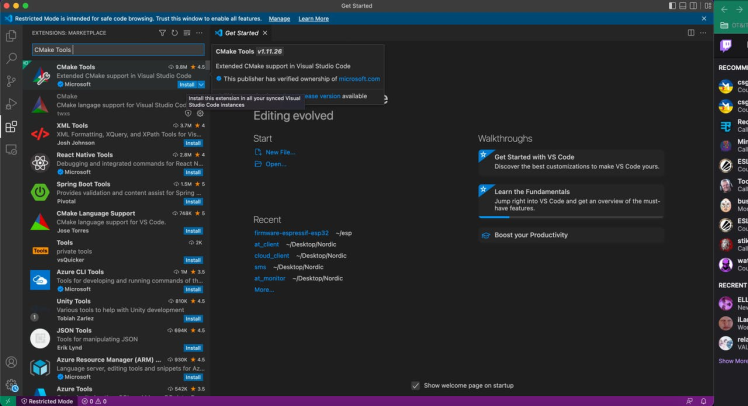The height and width of the screenshot is (406, 748).
Task: Open the dropdown arrow next to CMake Tools Install
Action: [201, 84]
